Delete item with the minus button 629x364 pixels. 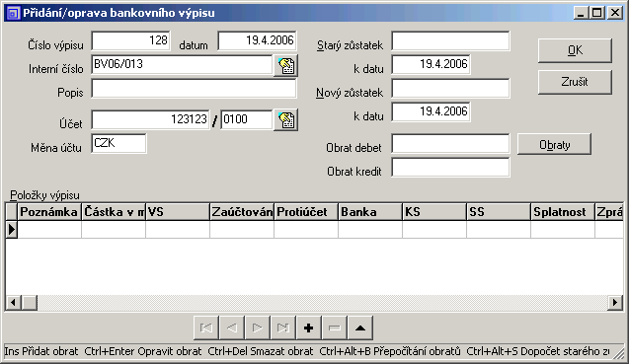pyautogui.click(x=335, y=328)
